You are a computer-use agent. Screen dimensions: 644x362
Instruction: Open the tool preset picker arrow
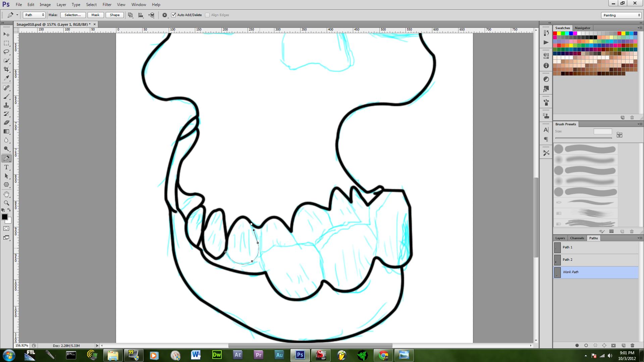click(17, 15)
